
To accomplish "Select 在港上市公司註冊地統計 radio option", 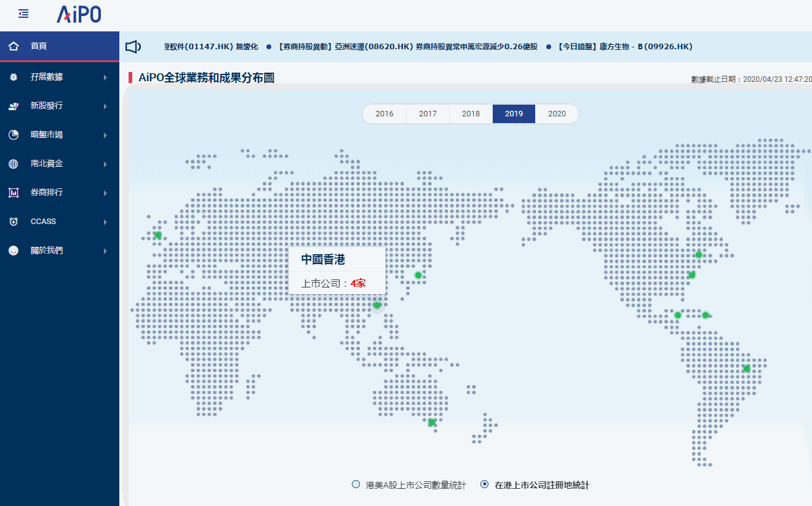I will pos(485,484).
